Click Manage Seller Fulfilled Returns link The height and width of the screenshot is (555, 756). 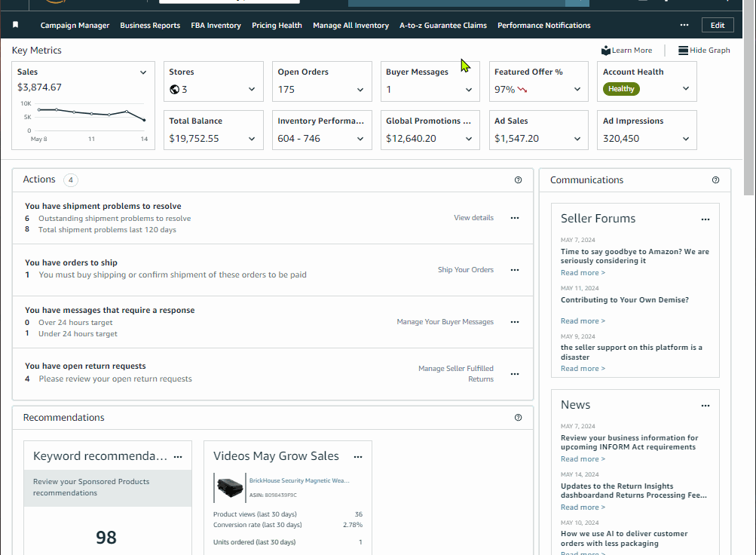[x=456, y=374]
